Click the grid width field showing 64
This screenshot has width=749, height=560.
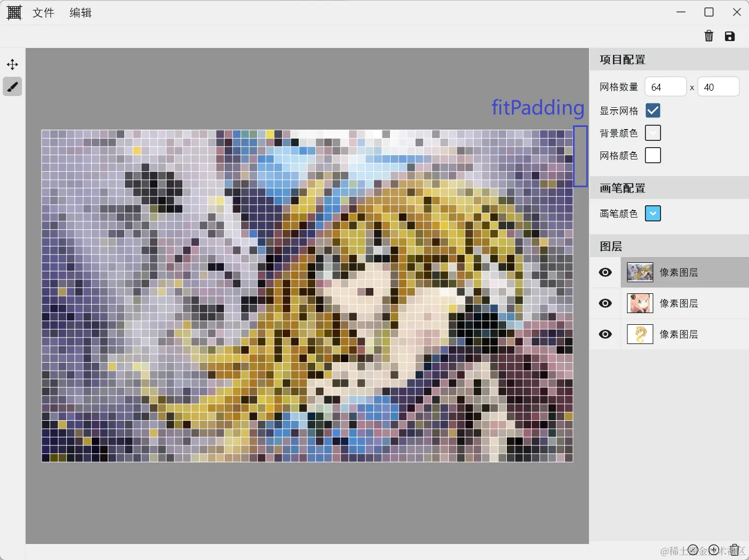coord(665,87)
